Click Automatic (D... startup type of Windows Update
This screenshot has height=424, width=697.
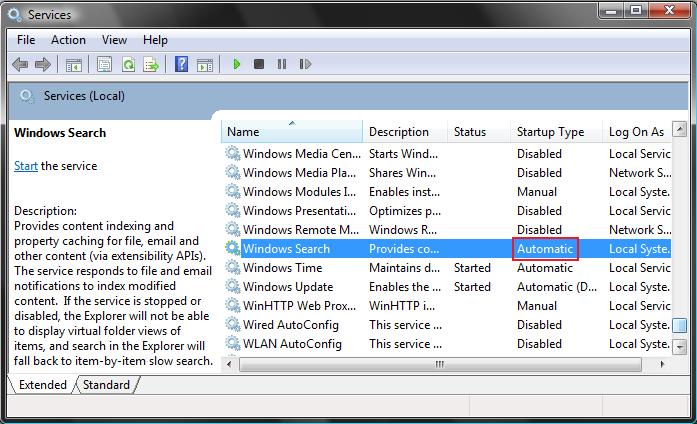tap(557, 287)
